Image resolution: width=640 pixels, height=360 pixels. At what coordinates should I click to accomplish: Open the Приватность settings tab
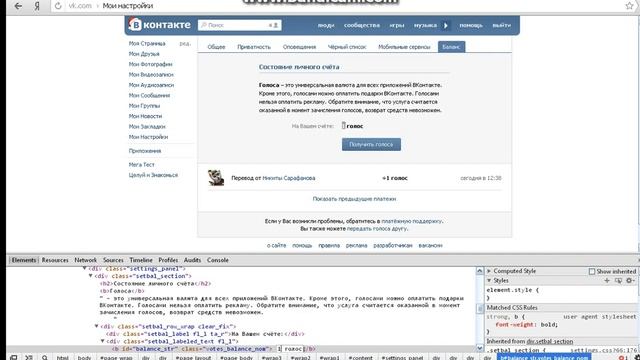(254, 47)
